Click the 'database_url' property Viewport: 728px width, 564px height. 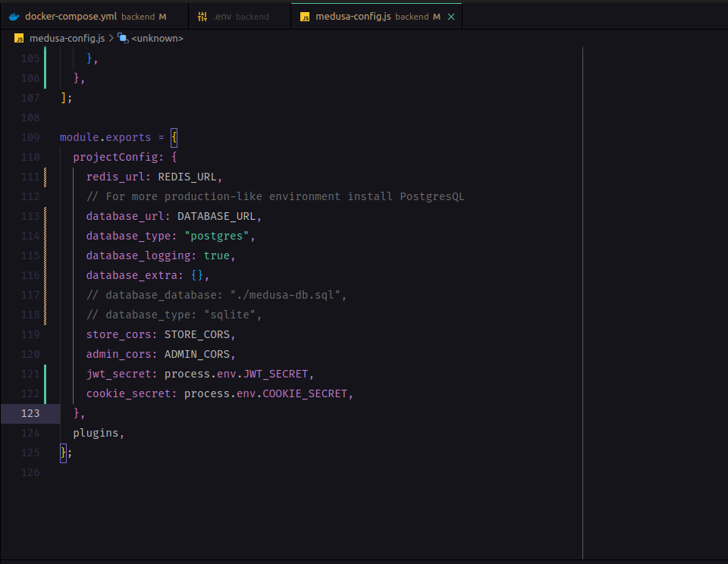[125, 216]
